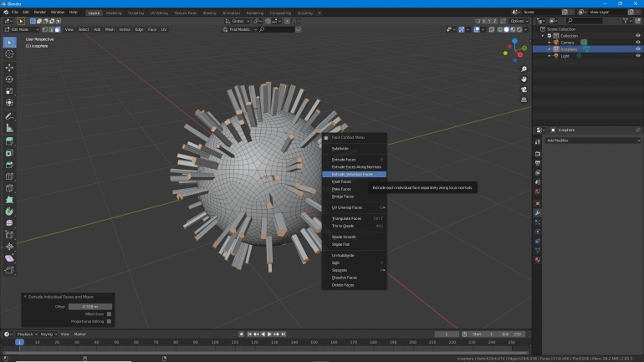644x362 pixels.
Task: Select the Select Box tool in left toolbar
Action: 9,43
